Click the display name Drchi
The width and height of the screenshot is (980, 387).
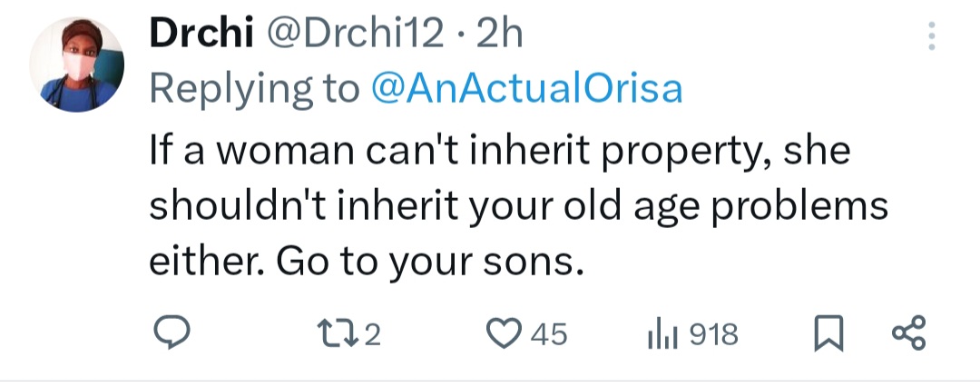pos(201,35)
